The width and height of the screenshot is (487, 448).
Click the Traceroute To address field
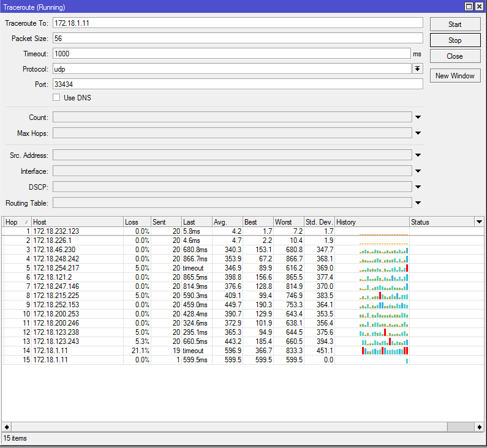pyautogui.click(x=238, y=23)
